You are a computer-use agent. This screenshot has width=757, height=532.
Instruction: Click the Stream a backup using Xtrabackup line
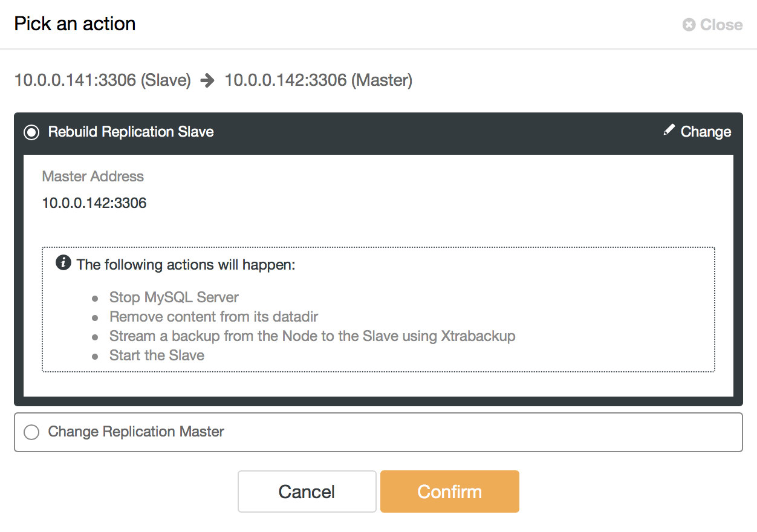(x=313, y=336)
